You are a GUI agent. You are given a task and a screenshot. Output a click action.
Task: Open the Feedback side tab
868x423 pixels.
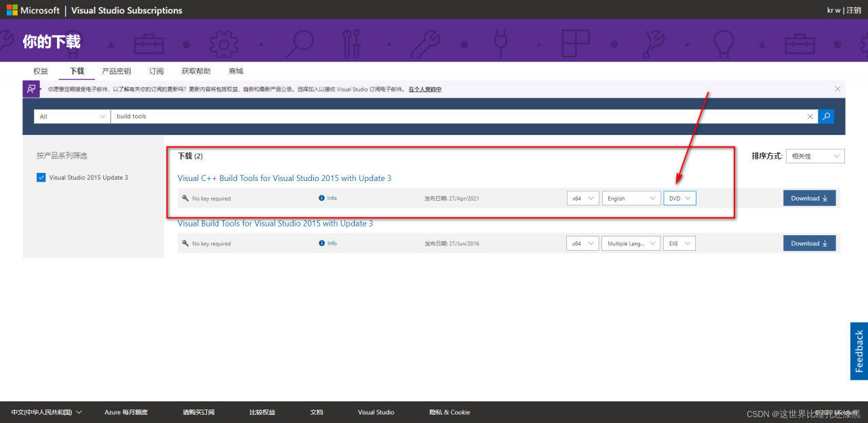[x=859, y=350]
